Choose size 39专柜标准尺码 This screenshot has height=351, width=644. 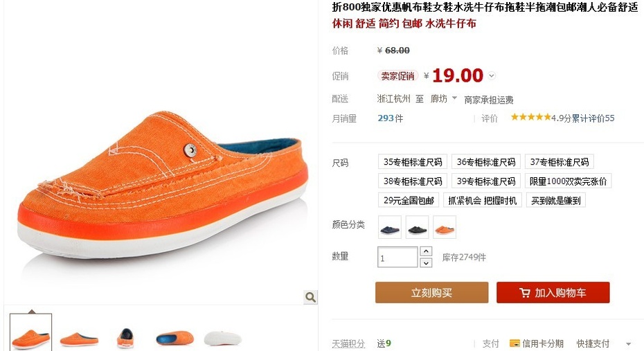point(486,181)
